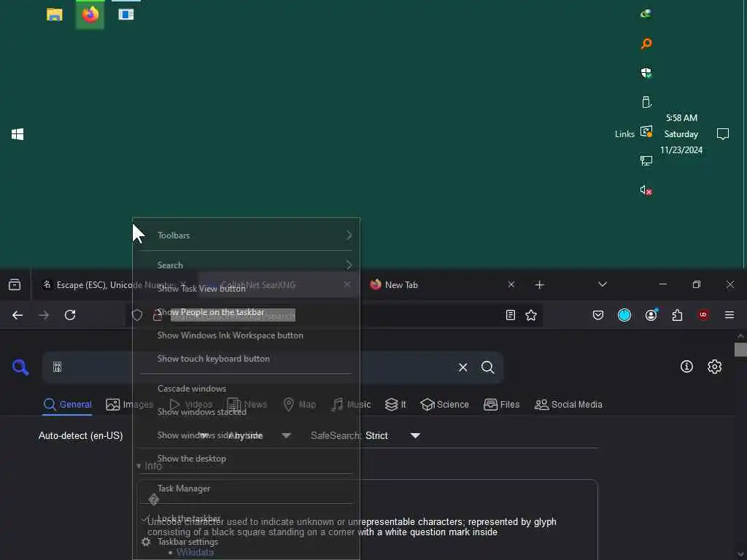Open the blue window app taskbar icon
This screenshot has height=560, width=747.
(125, 15)
